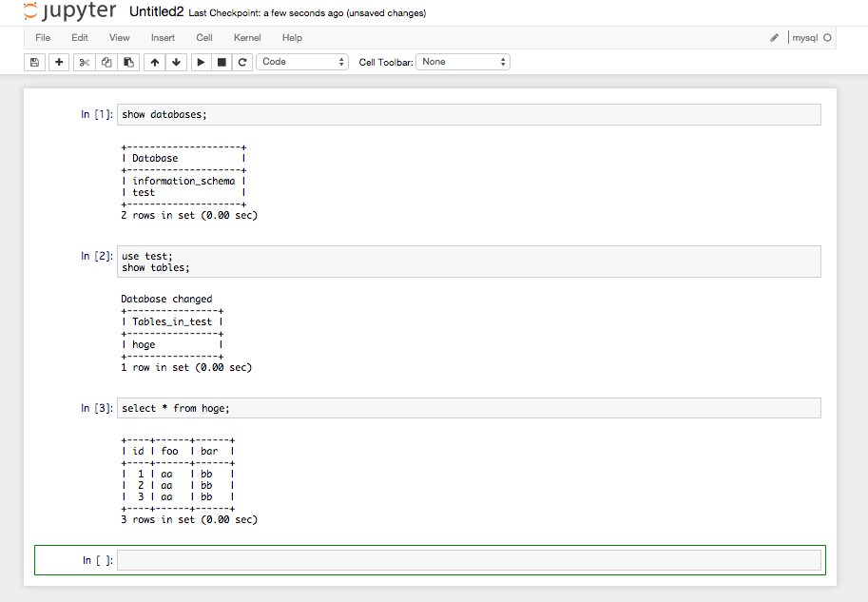Select cell containing use test; show tables;
The width and height of the screenshot is (868, 602).
[469, 262]
